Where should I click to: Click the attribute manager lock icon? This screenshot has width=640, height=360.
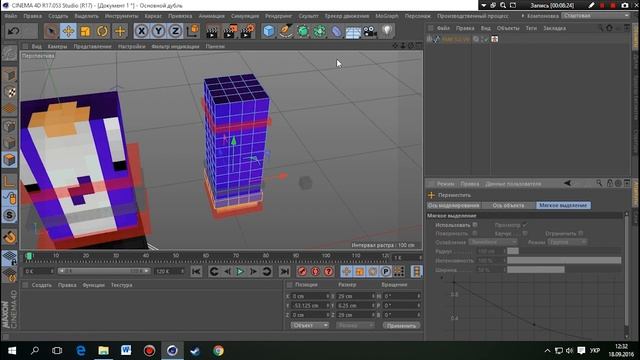[x=609, y=183]
